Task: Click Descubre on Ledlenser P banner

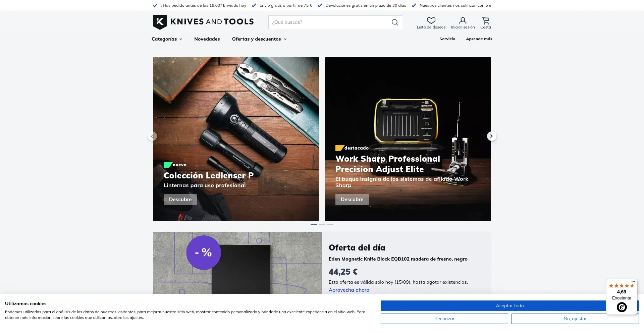Action: (180, 200)
